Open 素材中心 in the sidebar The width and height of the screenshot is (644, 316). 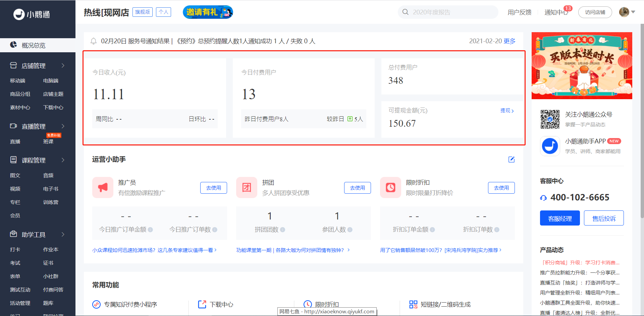pyautogui.click(x=20, y=108)
